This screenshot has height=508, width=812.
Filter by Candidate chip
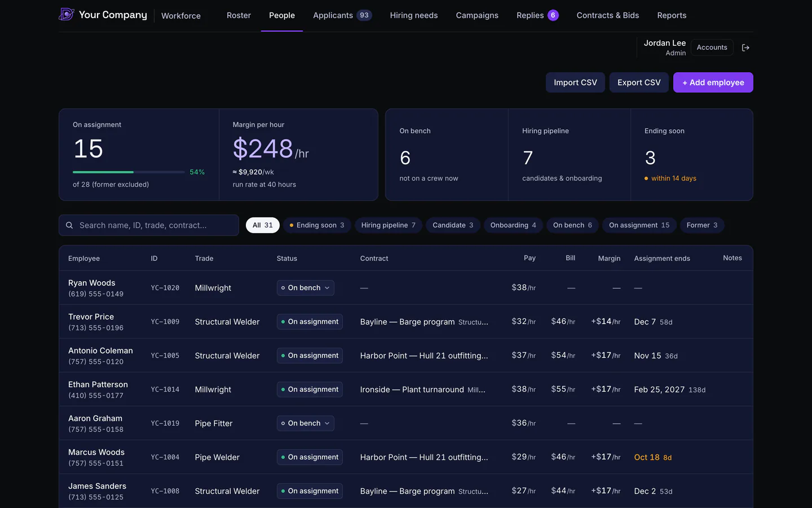[453, 225]
